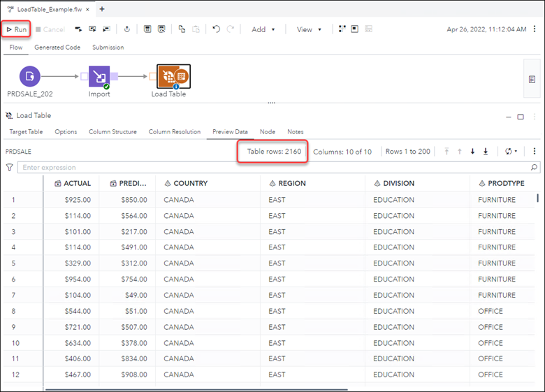Jump to last rows arrow

pos(486,151)
